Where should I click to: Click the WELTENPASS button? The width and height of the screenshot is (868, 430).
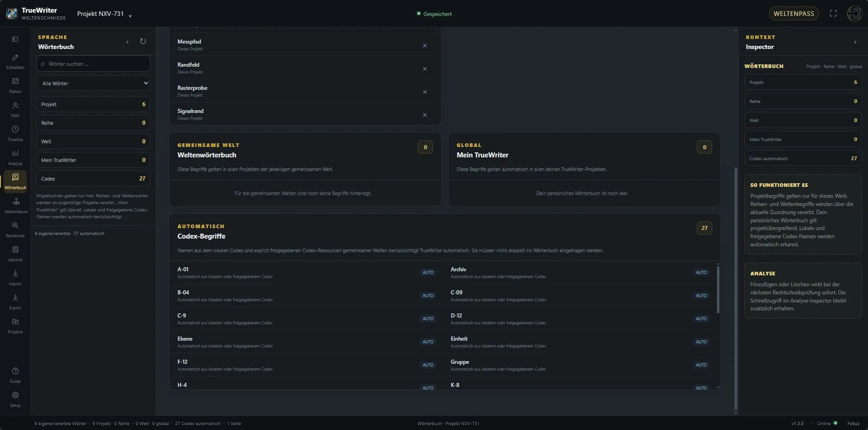794,14
